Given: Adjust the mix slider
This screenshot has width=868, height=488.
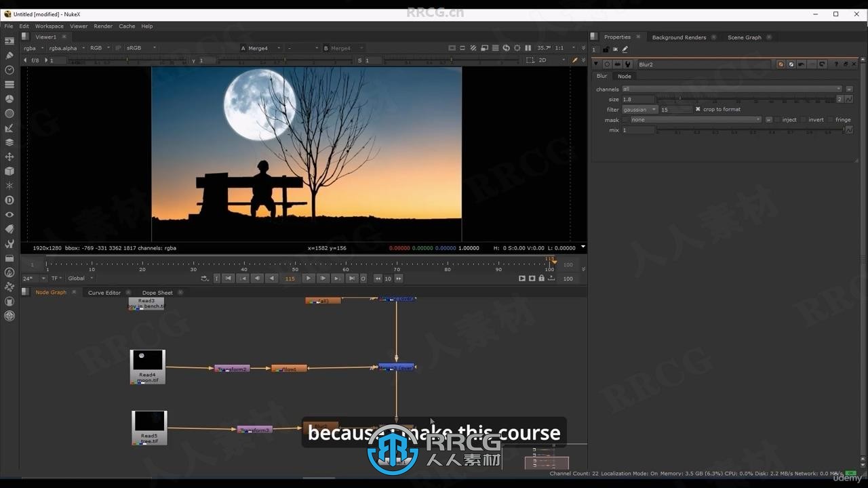Looking at the screenshot, I should (x=749, y=130).
